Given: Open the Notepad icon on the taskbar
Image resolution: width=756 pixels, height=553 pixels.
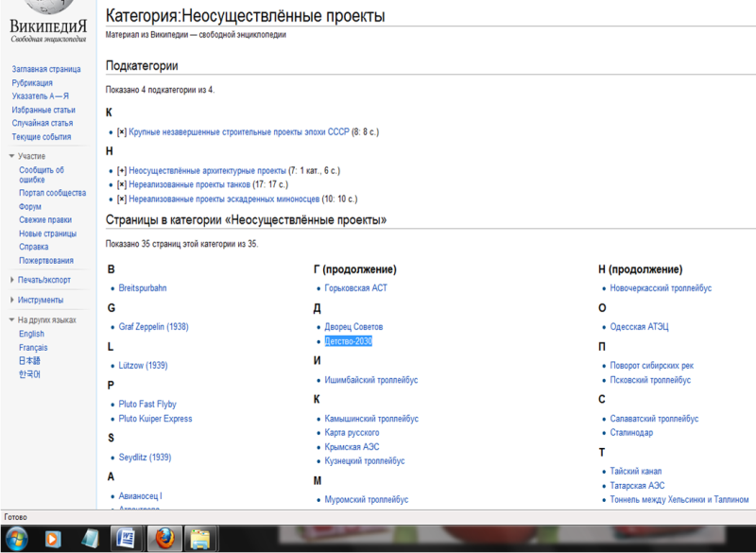Looking at the screenshot, I should (x=90, y=538).
